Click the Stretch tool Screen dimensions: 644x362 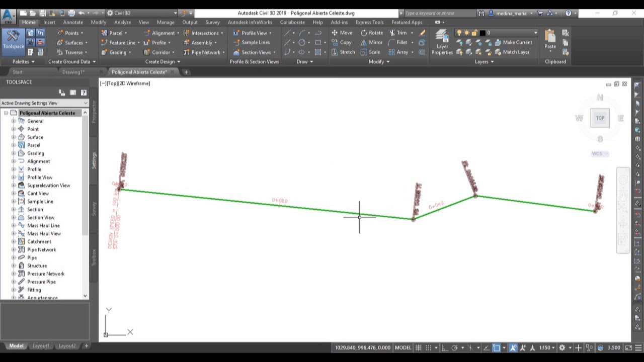coord(343,52)
